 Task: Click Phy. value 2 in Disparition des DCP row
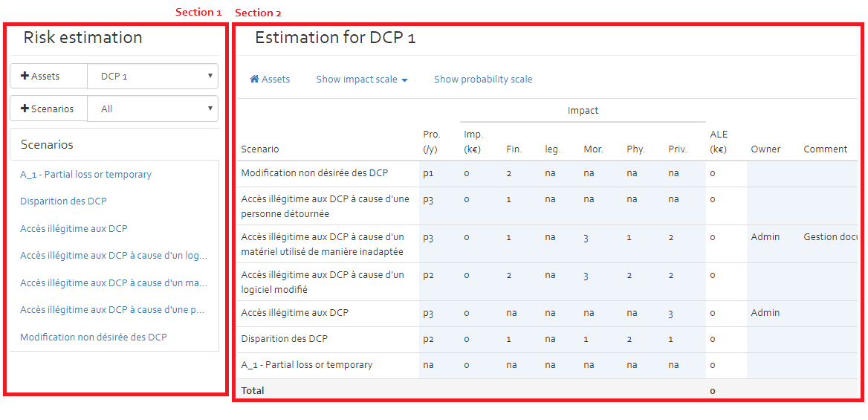point(629,339)
